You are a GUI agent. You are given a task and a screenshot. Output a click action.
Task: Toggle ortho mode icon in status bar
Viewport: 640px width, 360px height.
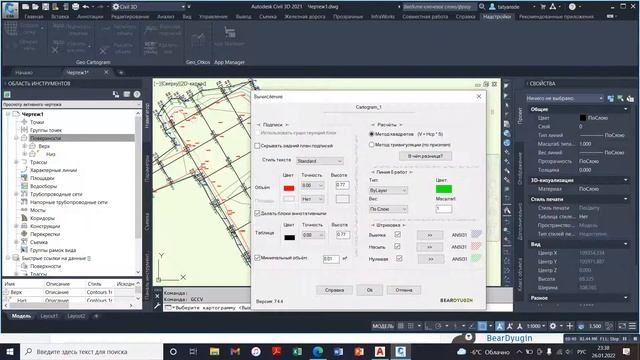(428, 326)
